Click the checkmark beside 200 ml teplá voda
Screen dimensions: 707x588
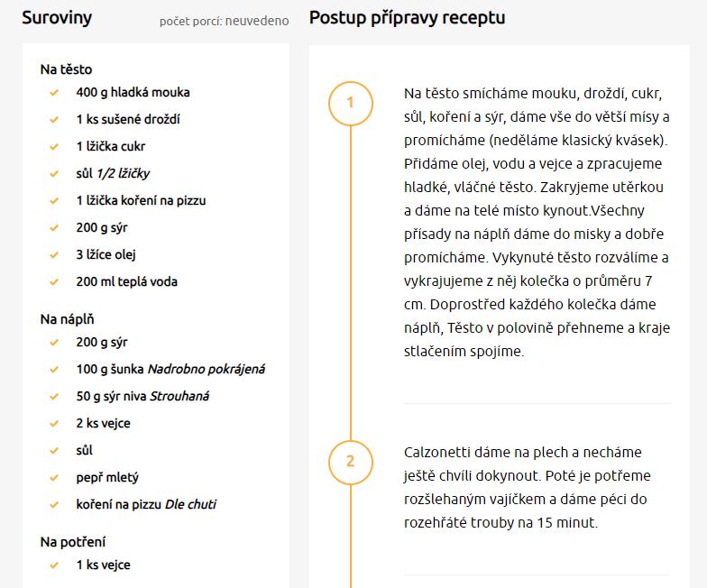(55, 281)
